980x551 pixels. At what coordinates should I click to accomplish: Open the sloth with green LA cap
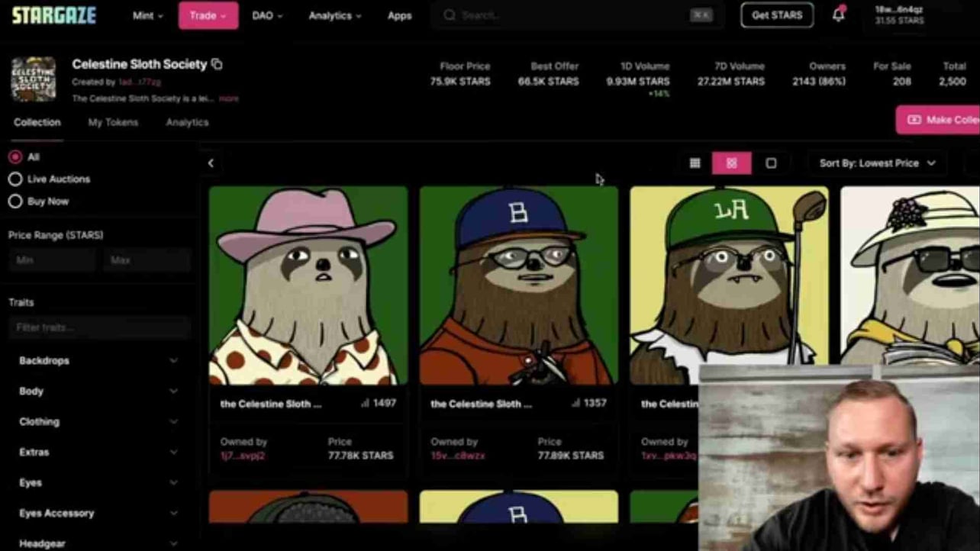click(729, 285)
